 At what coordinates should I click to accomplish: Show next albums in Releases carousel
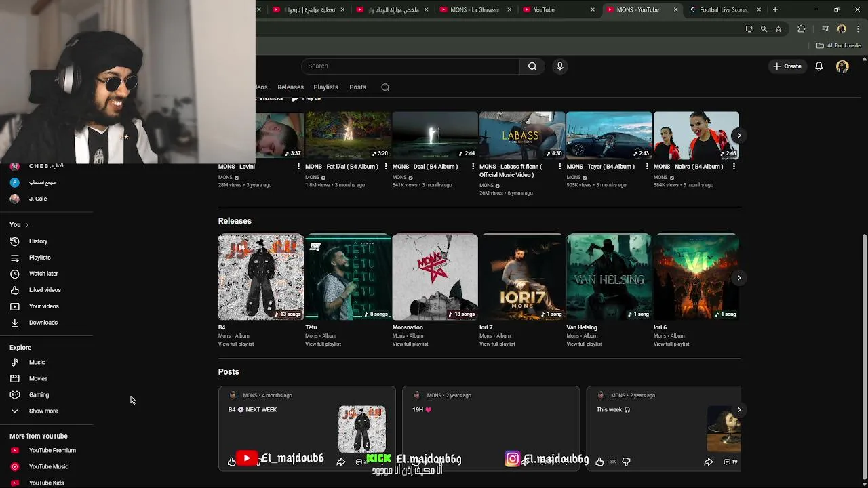point(739,278)
